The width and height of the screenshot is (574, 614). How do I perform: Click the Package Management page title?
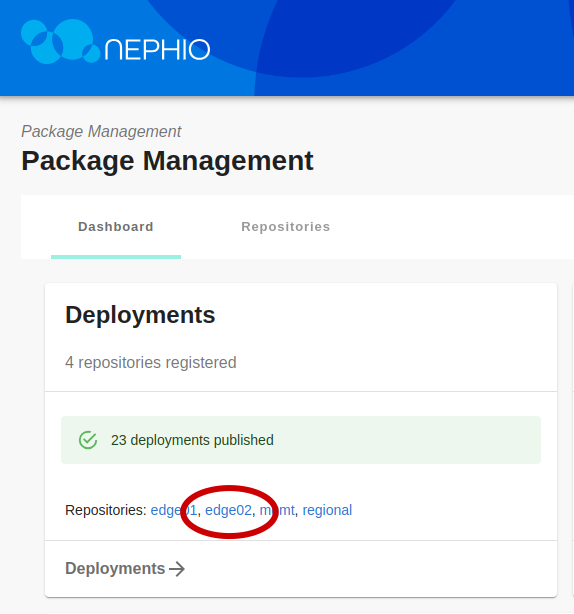167,161
